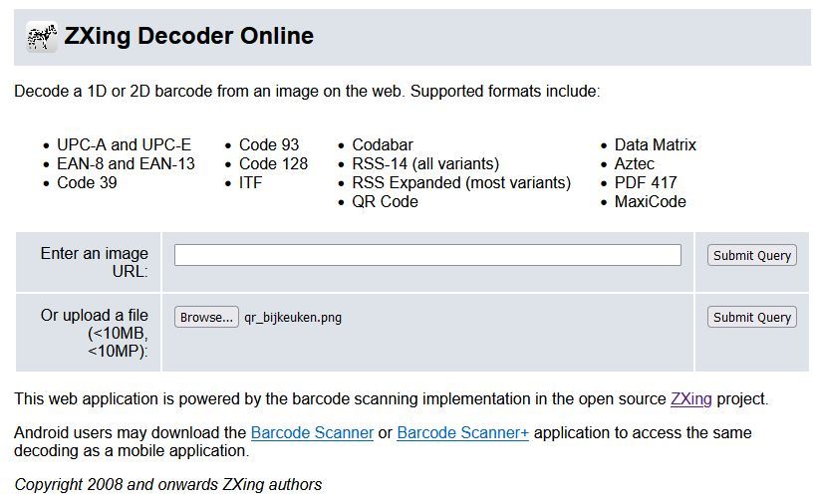The height and width of the screenshot is (504, 815).
Task: Submit Query for the image URL
Action: (751, 255)
